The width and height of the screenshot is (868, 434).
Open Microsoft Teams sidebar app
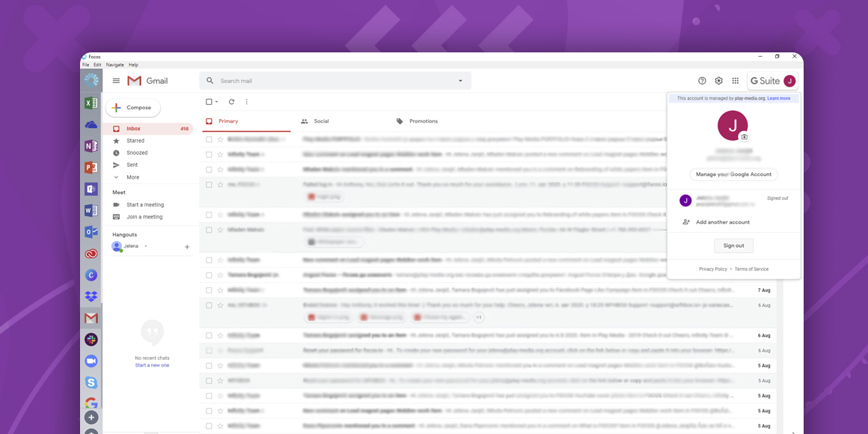coord(91,189)
